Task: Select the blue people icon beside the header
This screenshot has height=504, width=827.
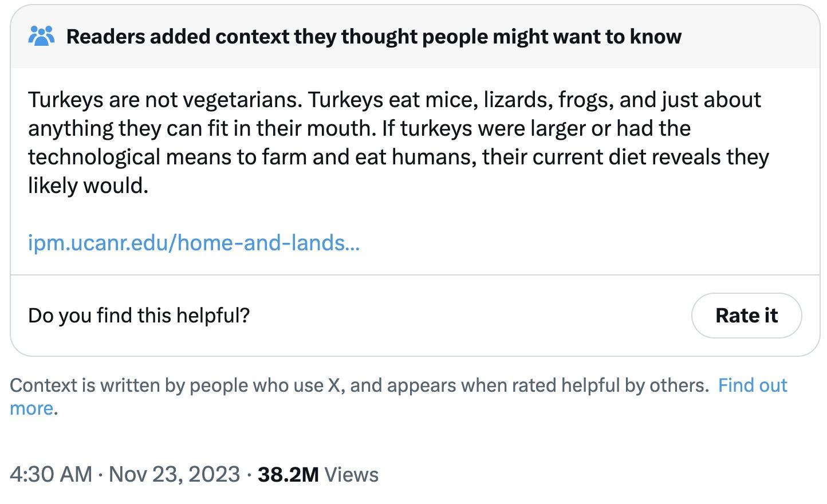Action: (41, 36)
